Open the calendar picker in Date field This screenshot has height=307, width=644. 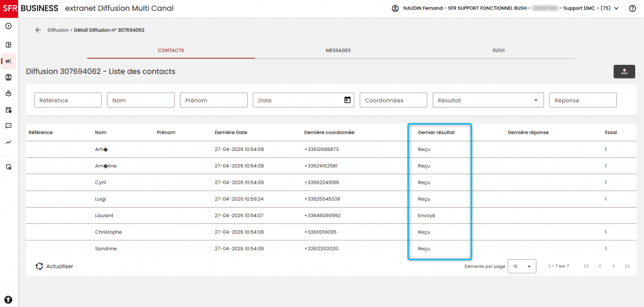pyautogui.click(x=347, y=100)
